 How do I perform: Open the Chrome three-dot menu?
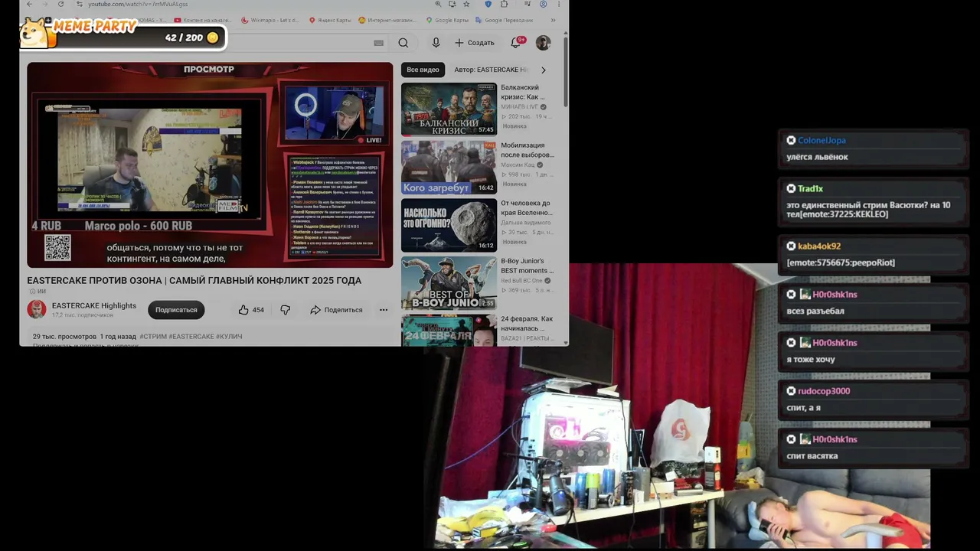[559, 4]
